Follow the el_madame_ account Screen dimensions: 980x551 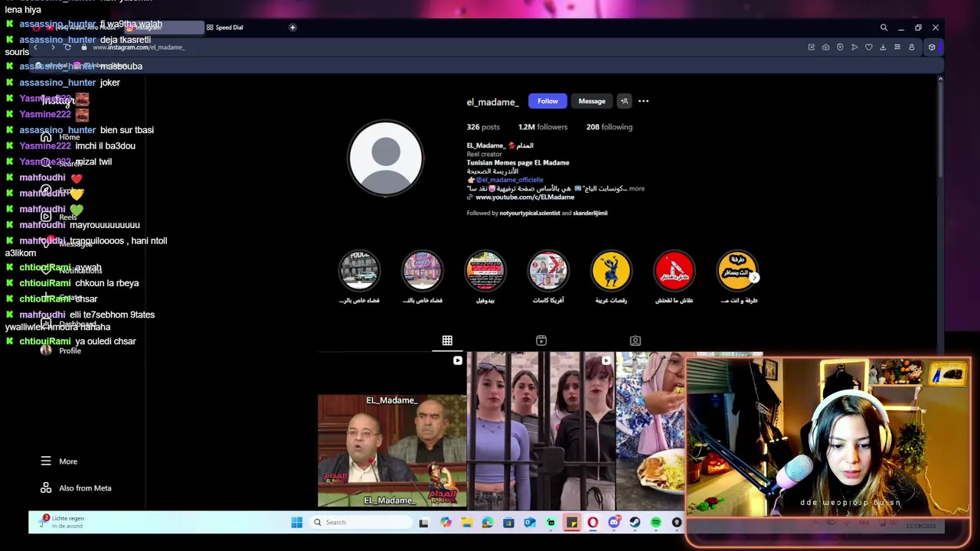[x=547, y=101]
